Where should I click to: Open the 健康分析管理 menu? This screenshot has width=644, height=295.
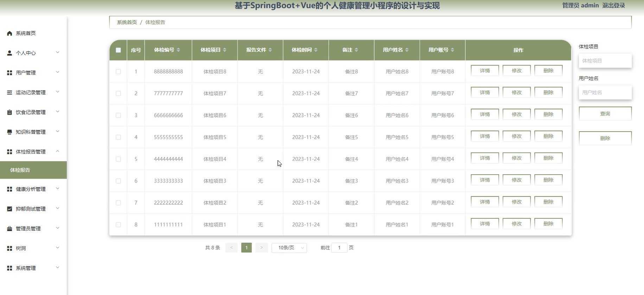coord(33,189)
